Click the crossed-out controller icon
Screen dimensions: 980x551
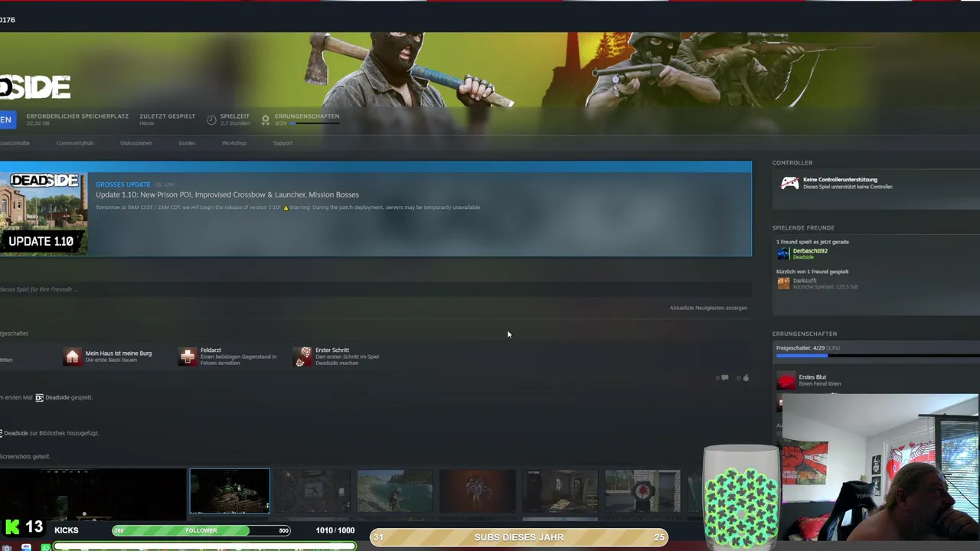click(789, 183)
